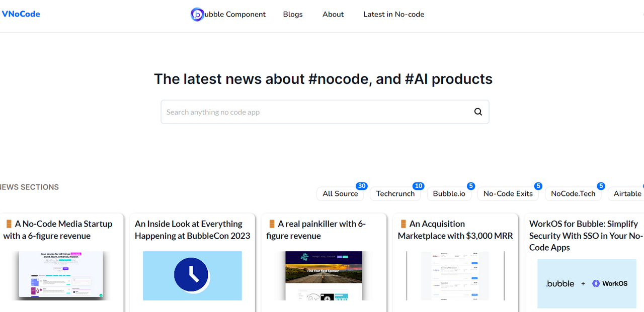Screen dimensions: 644x312
Task: Click the BubbleCon clock thumbnail
Action: coord(192,275)
